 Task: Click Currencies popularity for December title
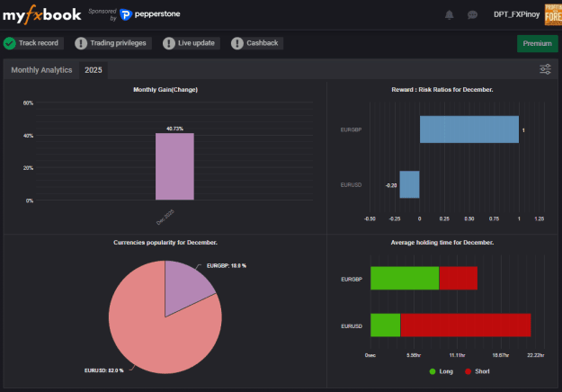[x=165, y=243]
